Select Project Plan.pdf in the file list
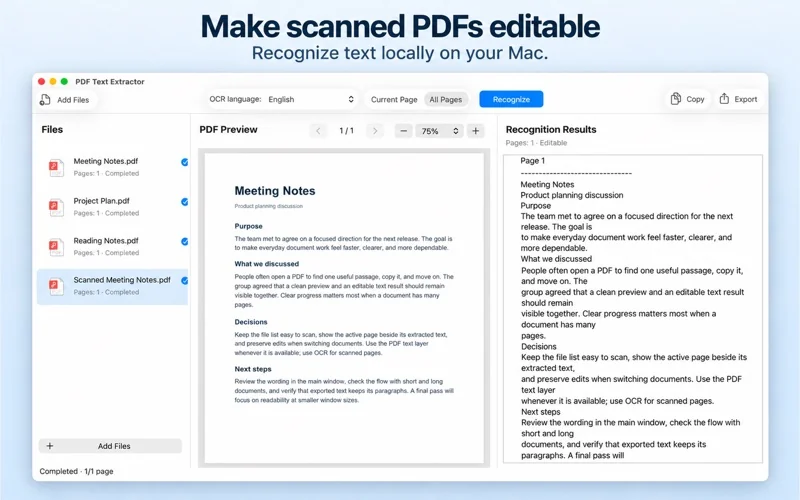This screenshot has width=800, height=500. (112, 207)
